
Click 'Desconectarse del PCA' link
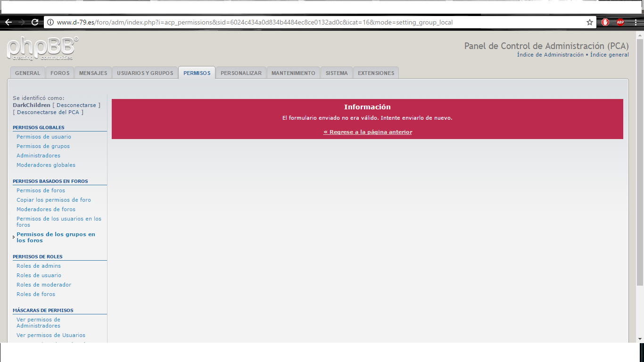click(48, 112)
